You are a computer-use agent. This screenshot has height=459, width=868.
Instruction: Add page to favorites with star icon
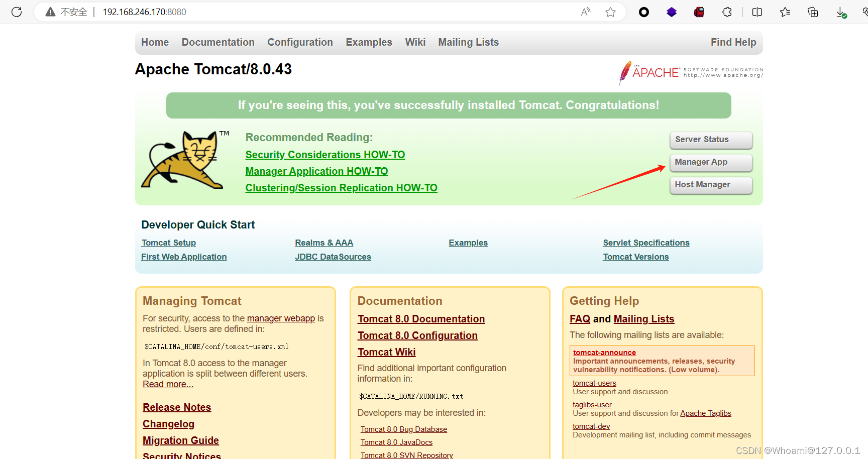(x=610, y=12)
